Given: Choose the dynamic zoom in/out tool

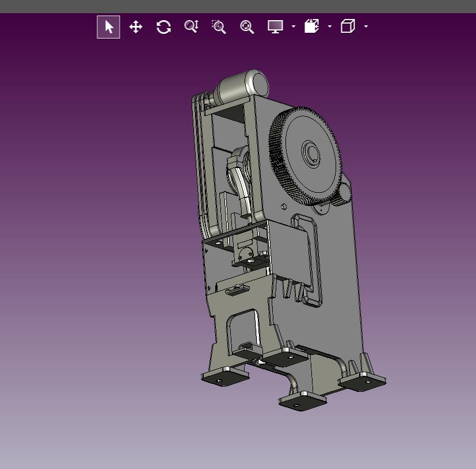Looking at the screenshot, I should (192, 26).
